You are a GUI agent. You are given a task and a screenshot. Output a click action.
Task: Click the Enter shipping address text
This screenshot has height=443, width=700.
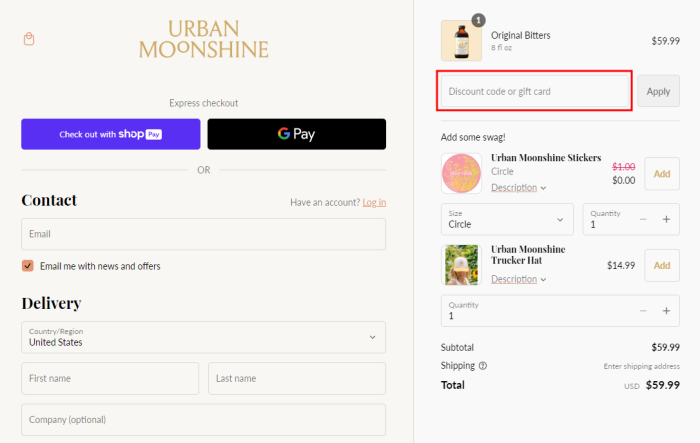tap(642, 366)
